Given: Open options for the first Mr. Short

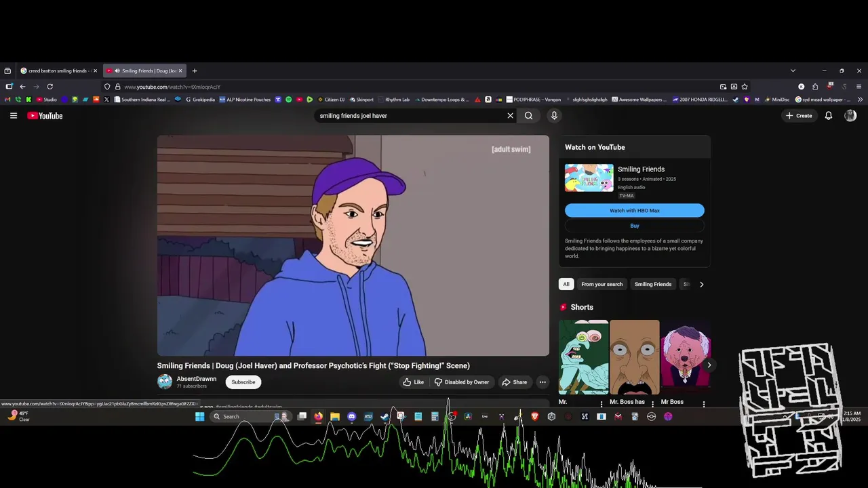Looking at the screenshot, I should coord(601,404).
